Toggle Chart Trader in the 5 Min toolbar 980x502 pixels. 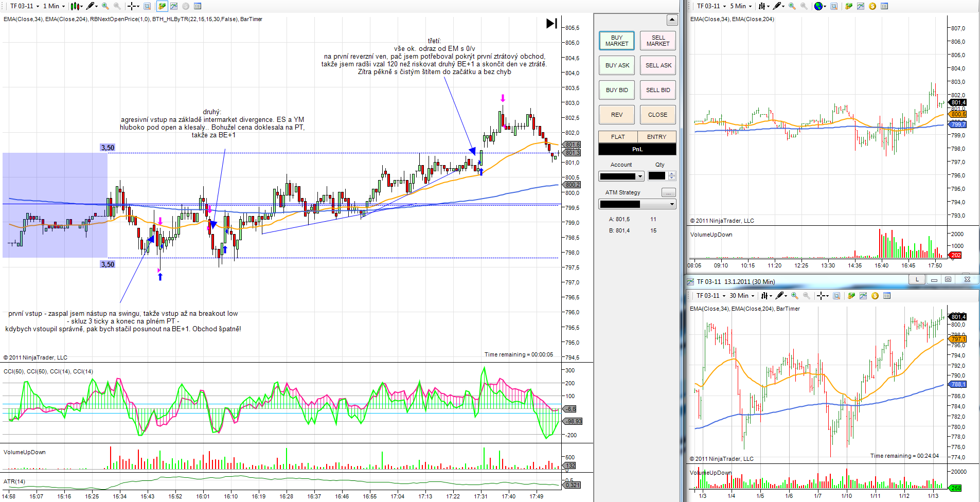pyautogui.click(x=849, y=6)
